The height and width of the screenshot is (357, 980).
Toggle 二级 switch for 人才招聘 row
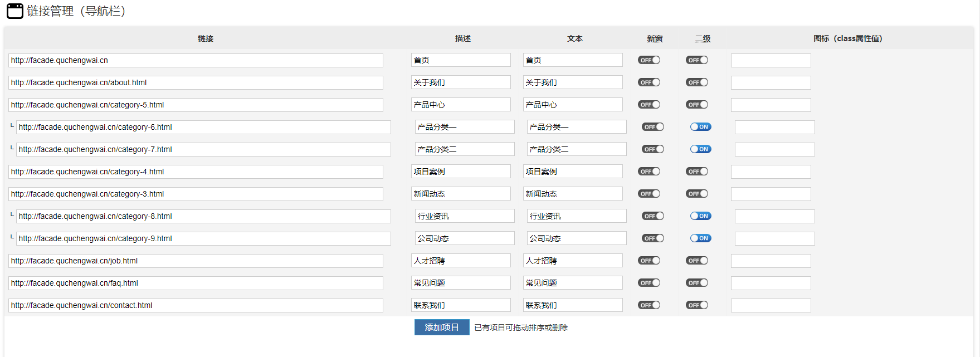tap(697, 261)
